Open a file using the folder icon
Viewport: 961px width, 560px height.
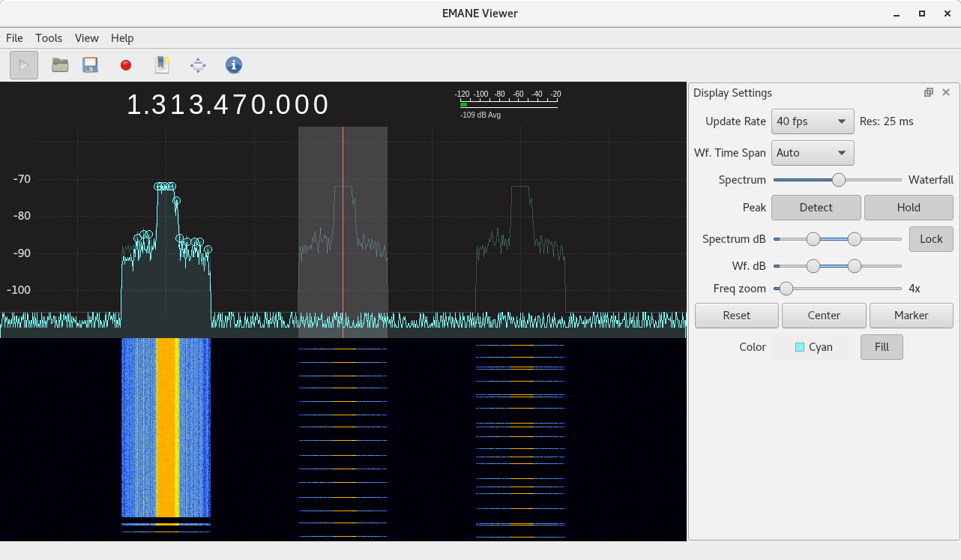[60, 65]
